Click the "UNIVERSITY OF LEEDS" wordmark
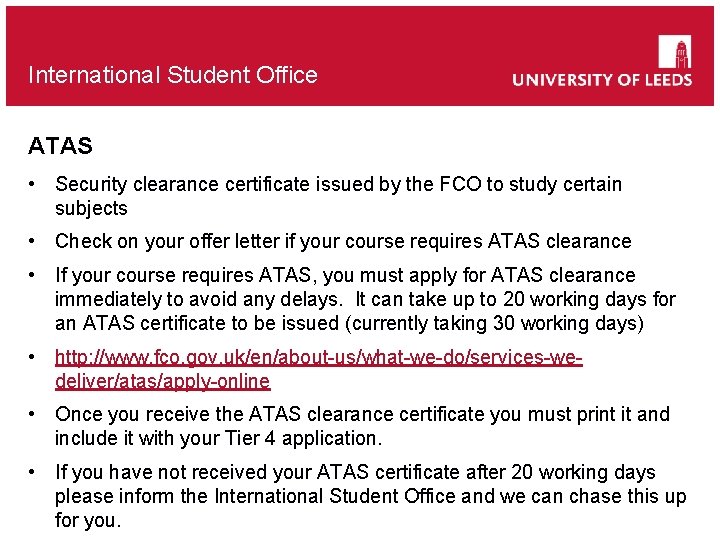 click(x=602, y=80)
